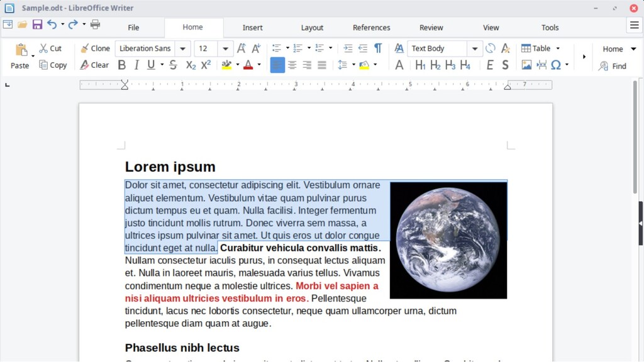Insert an image

click(526, 65)
